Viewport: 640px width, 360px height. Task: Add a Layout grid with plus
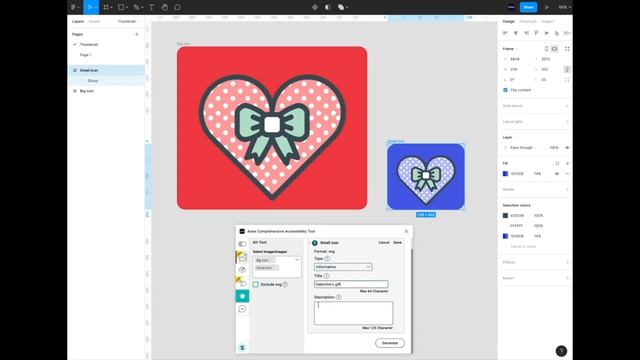pyautogui.click(x=567, y=122)
